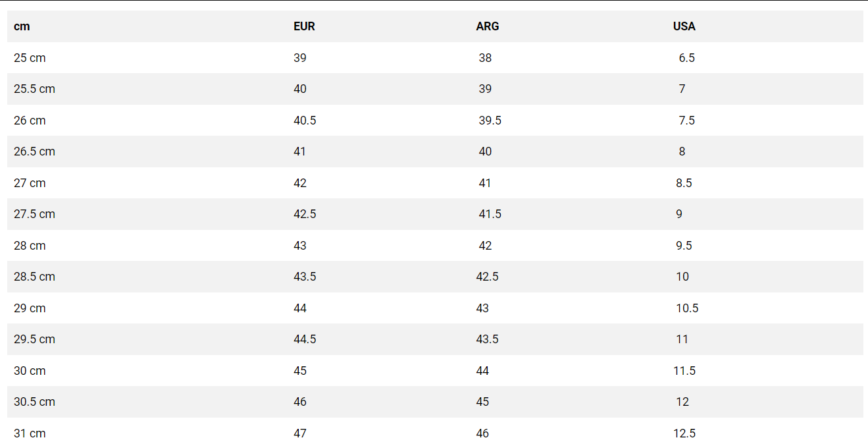Click the cm column header
Viewport: 868px width, 444px height.
click(x=22, y=26)
